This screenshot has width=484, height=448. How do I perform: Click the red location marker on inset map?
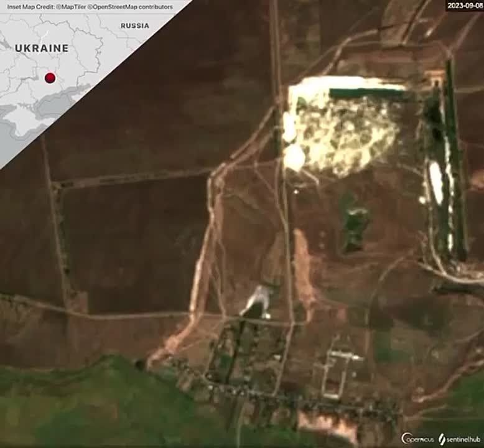tap(50, 78)
